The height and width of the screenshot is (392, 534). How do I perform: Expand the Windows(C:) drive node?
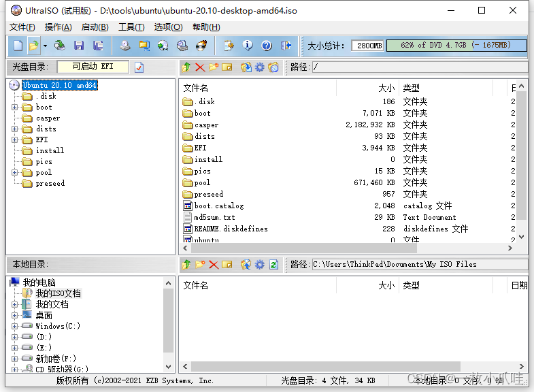(15, 326)
